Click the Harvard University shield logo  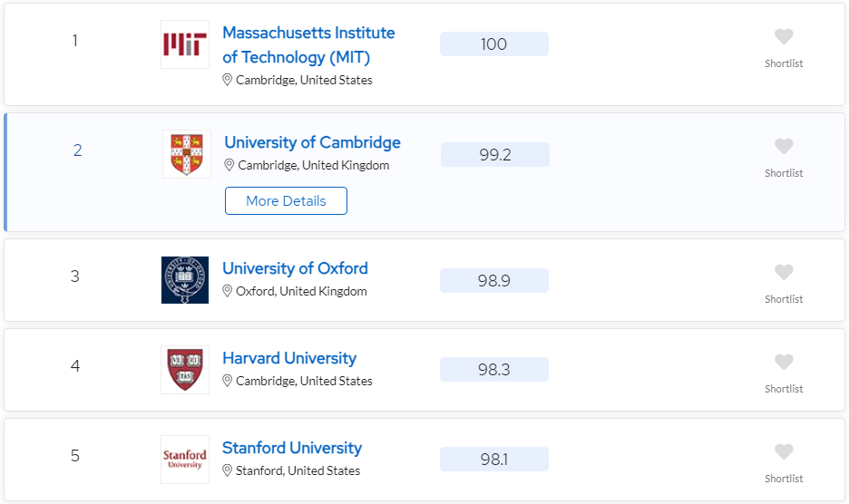[x=185, y=370]
